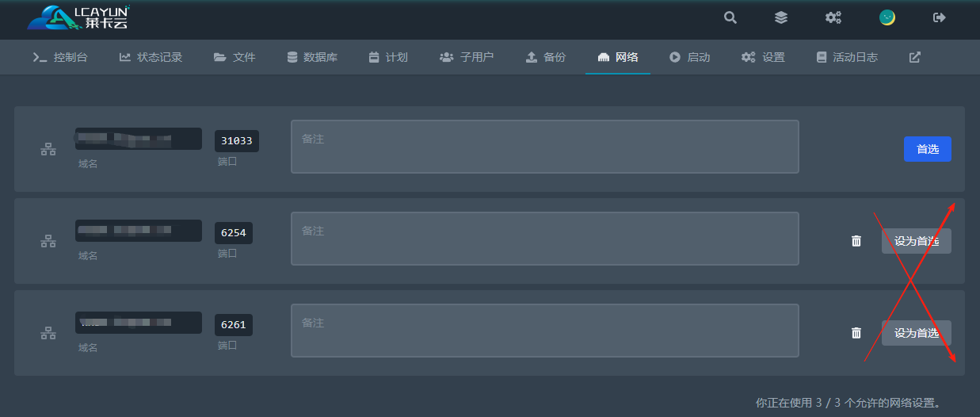Image resolution: width=980 pixels, height=417 pixels.
Task: Click the network icon of port 6254 row
Action: (x=48, y=241)
